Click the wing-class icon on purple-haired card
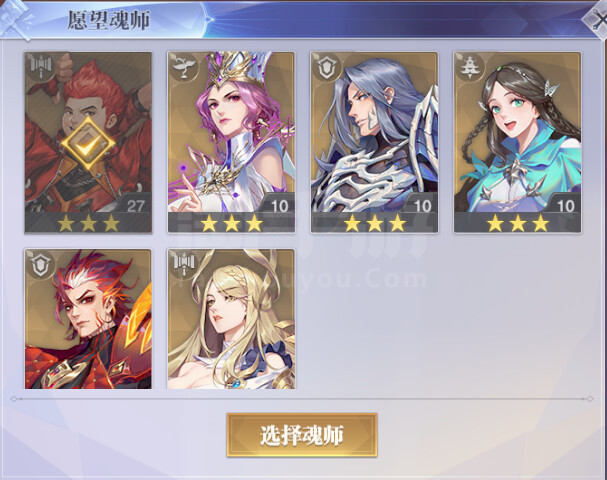Image resolution: width=607 pixels, height=480 pixels. (184, 67)
